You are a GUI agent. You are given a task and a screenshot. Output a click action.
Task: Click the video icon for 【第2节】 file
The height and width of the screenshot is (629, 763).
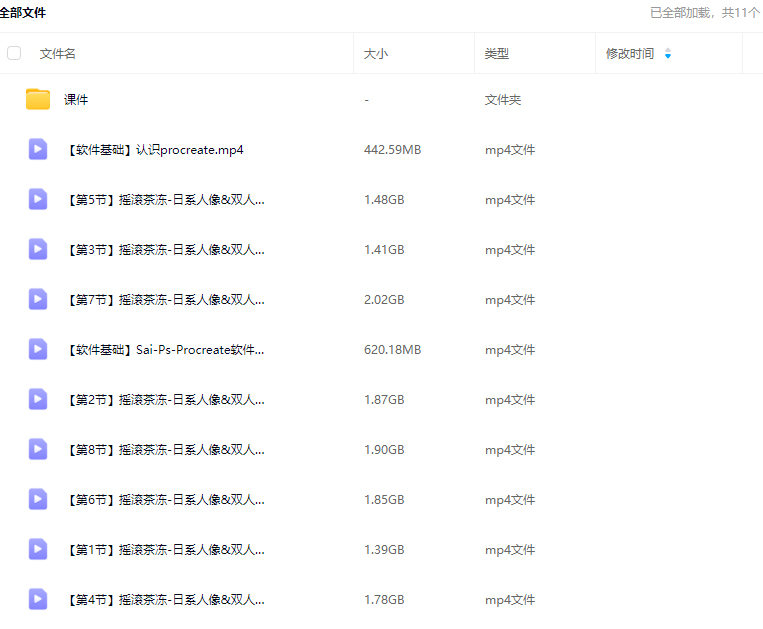pos(38,399)
